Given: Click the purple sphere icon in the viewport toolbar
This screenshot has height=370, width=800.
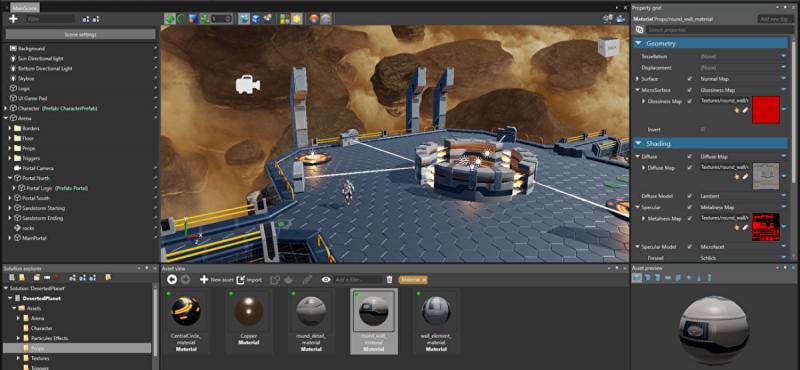Looking at the screenshot, I should point(326,19).
